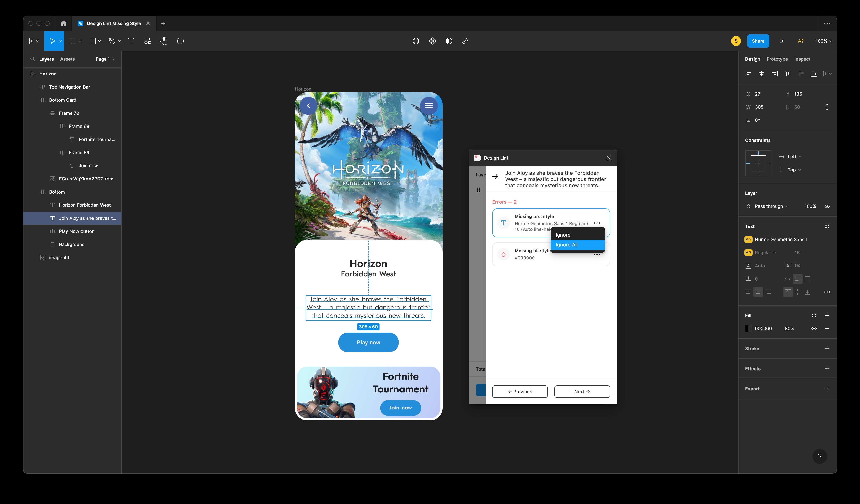Click the Resources components icon
The image size is (860, 504).
[x=147, y=41]
